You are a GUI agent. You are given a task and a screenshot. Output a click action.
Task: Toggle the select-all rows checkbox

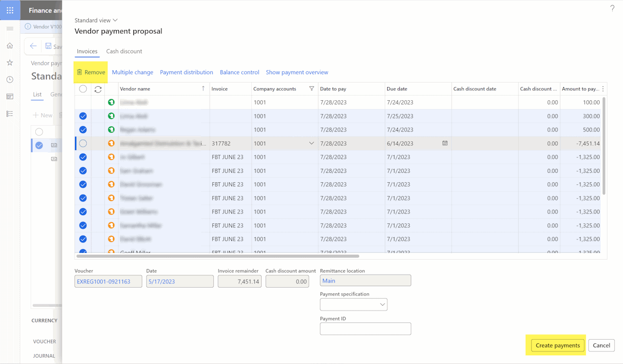click(x=83, y=89)
